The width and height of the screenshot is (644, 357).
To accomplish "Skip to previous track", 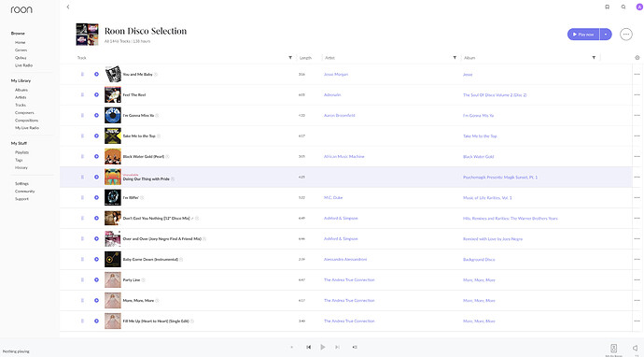I will point(308,347).
